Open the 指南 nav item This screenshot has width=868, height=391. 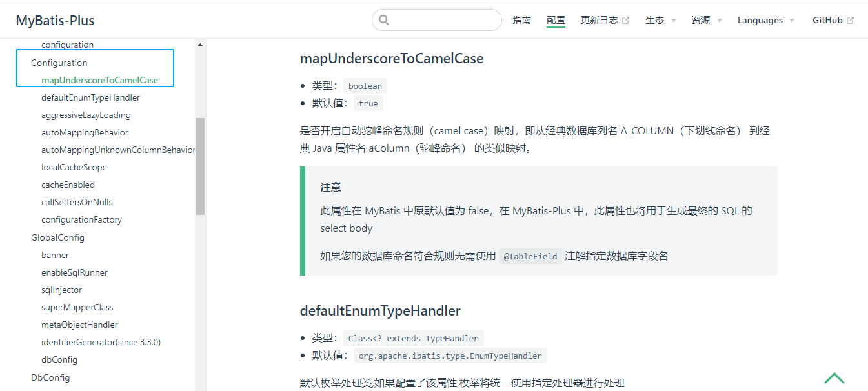click(x=522, y=20)
